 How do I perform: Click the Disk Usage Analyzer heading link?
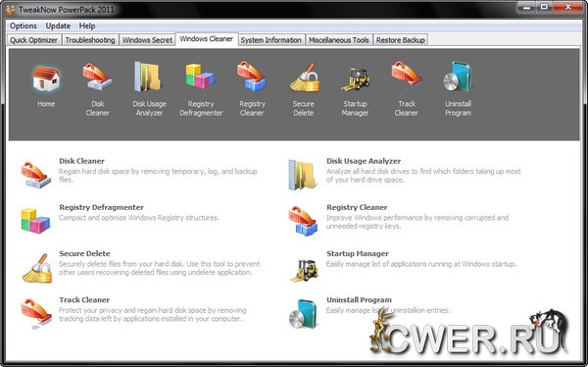tap(364, 161)
